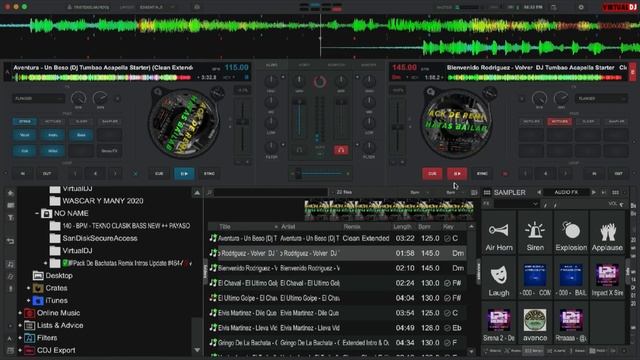640x360 pixels.
Task: Expand the Pack De Bachatas Remix Intros folder
Action: point(46,263)
